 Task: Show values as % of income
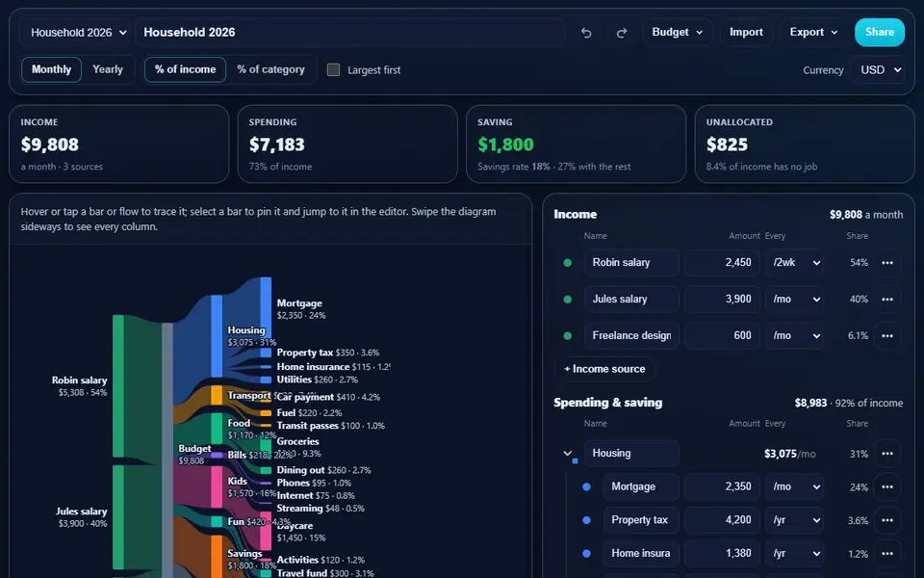pos(185,69)
